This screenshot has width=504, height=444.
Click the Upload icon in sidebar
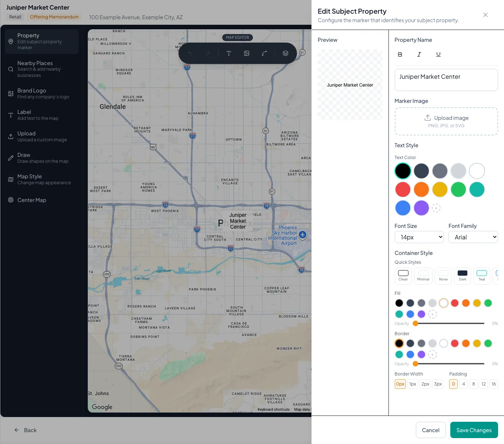11,137
